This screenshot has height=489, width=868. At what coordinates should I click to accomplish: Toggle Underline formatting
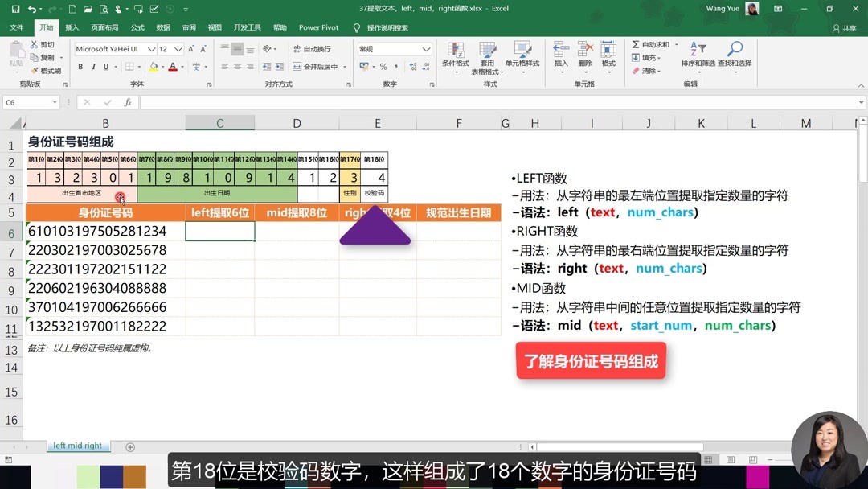coord(105,66)
